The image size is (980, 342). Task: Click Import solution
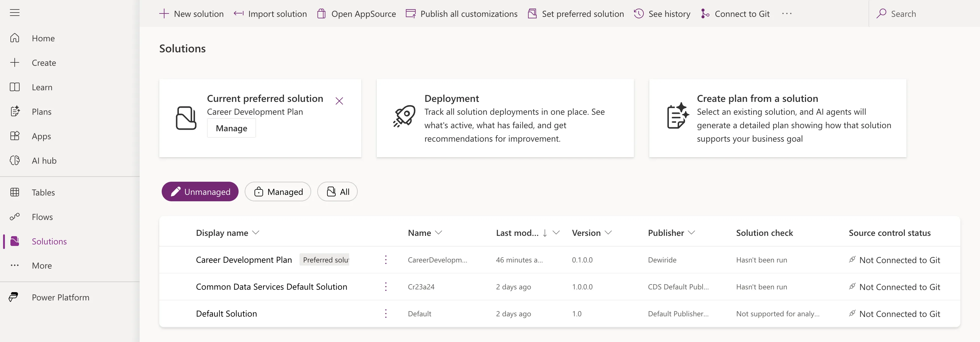[270, 14]
